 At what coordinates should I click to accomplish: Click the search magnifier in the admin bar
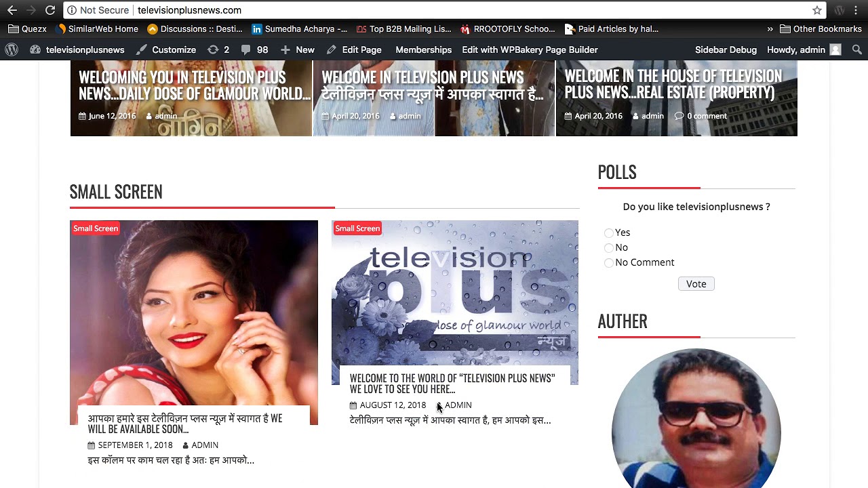[x=856, y=49]
